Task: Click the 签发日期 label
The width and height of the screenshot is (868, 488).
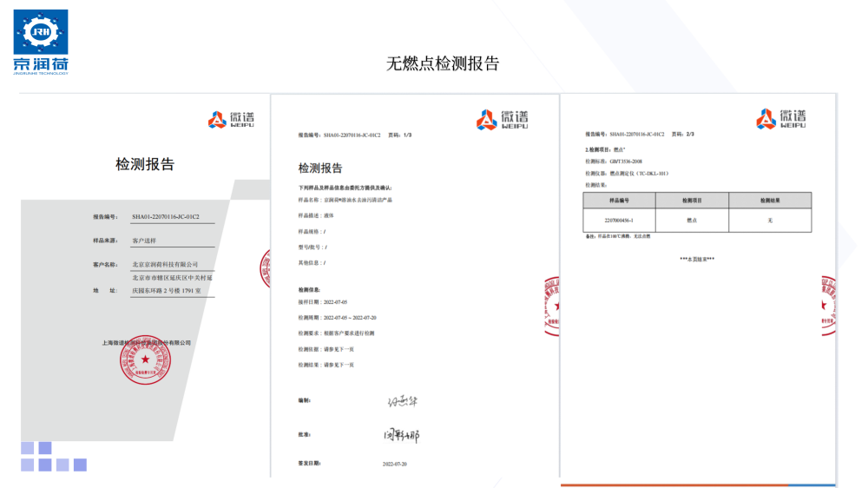Action: (x=310, y=463)
